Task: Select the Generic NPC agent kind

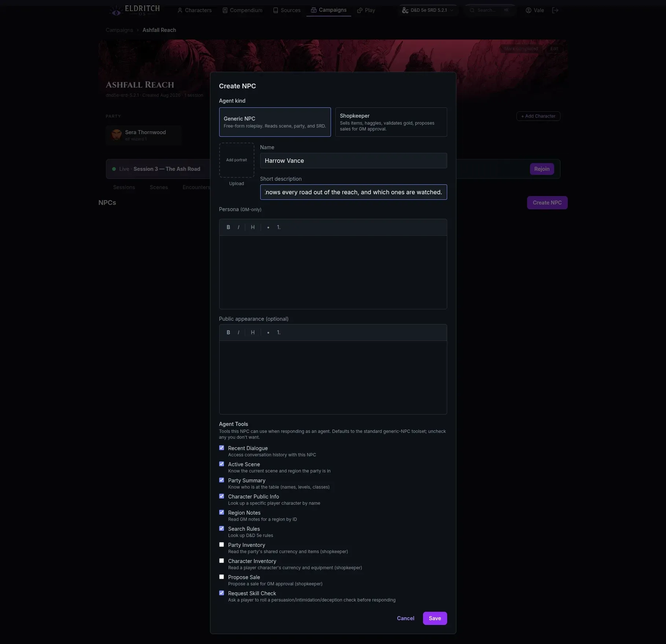Action: pyautogui.click(x=275, y=122)
